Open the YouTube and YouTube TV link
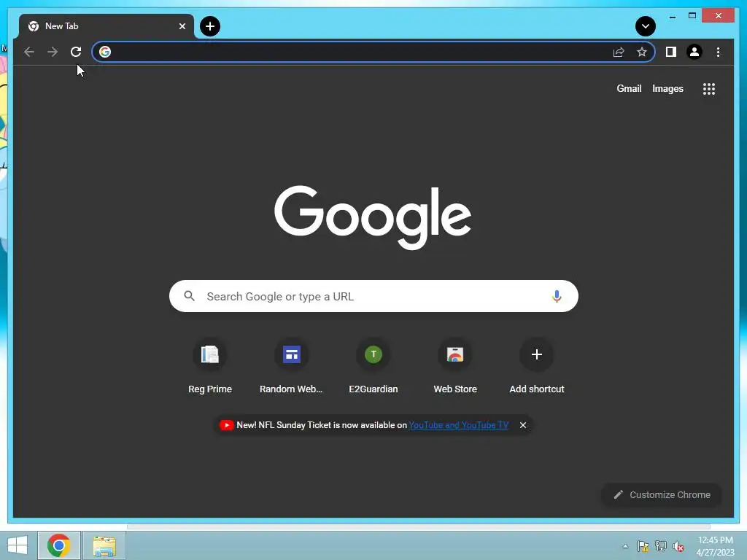747x560 pixels. click(458, 425)
